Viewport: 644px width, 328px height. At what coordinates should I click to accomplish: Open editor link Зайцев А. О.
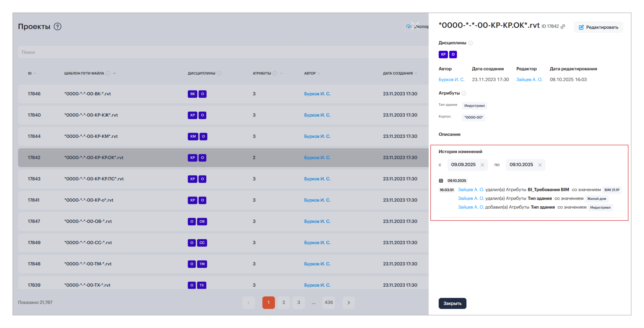click(529, 79)
